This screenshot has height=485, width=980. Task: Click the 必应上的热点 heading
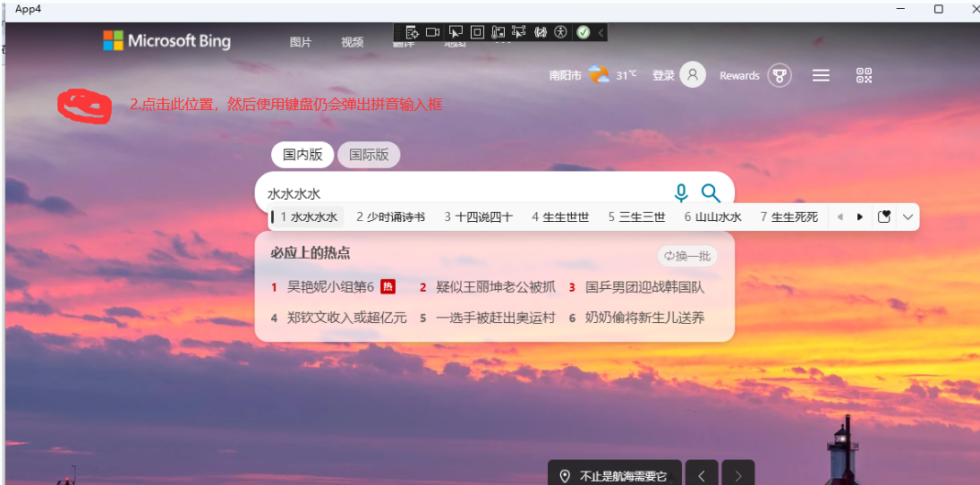click(x=310, y=253)
